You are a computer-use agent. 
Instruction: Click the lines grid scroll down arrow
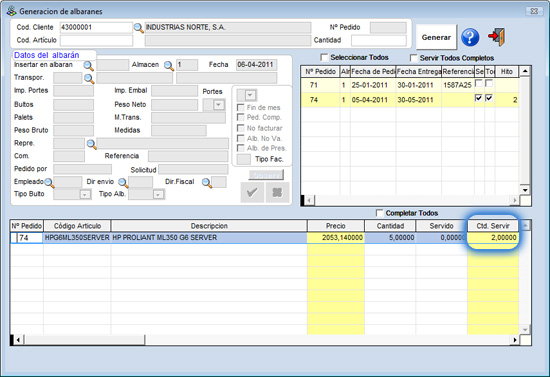(525, 330)
